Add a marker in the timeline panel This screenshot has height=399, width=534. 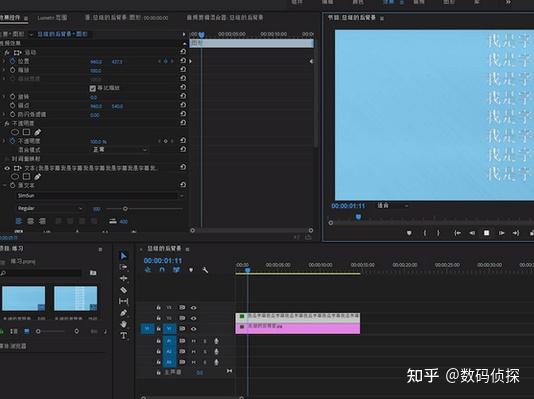[191, 270]
